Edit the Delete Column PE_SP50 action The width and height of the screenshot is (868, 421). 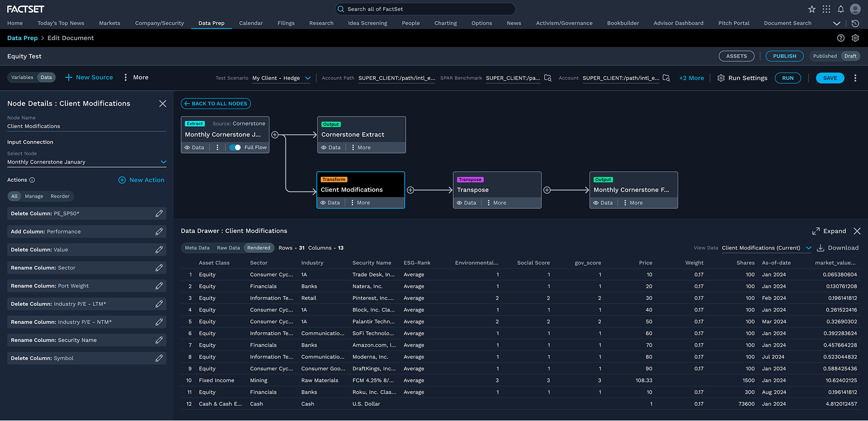tap(159, 214)
